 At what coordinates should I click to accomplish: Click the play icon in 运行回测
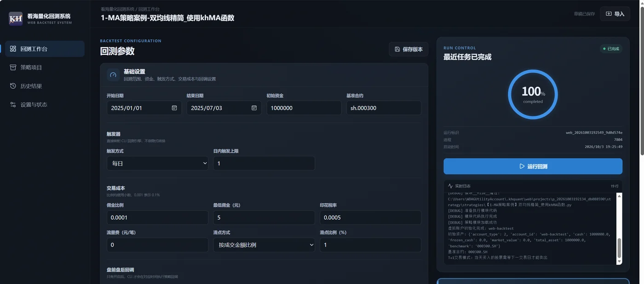[x=522, y=166]
